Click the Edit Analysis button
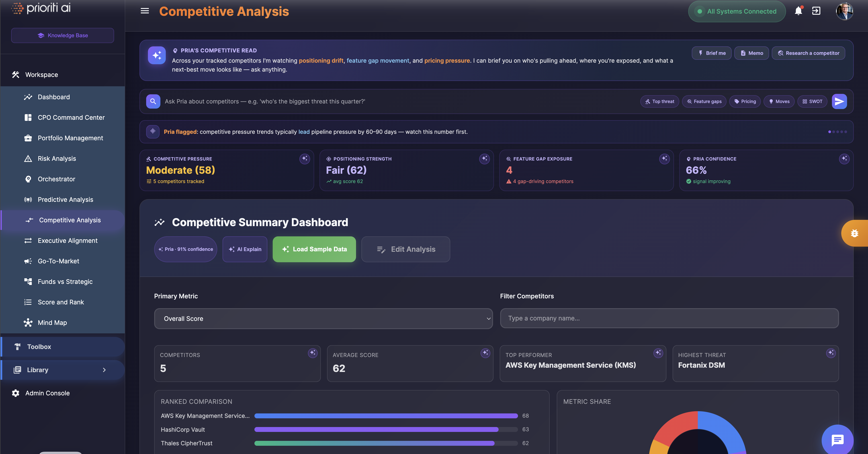 pyautogui.click(x=406, y=249)
